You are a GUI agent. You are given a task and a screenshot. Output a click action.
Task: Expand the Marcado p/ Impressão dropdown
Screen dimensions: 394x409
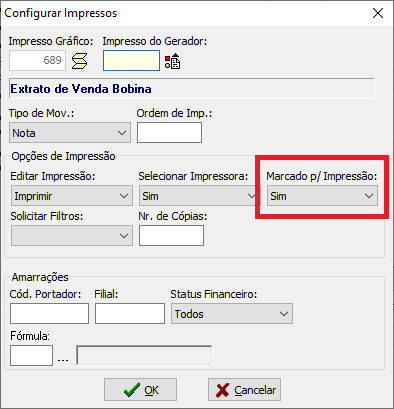(x=322, y=196)
